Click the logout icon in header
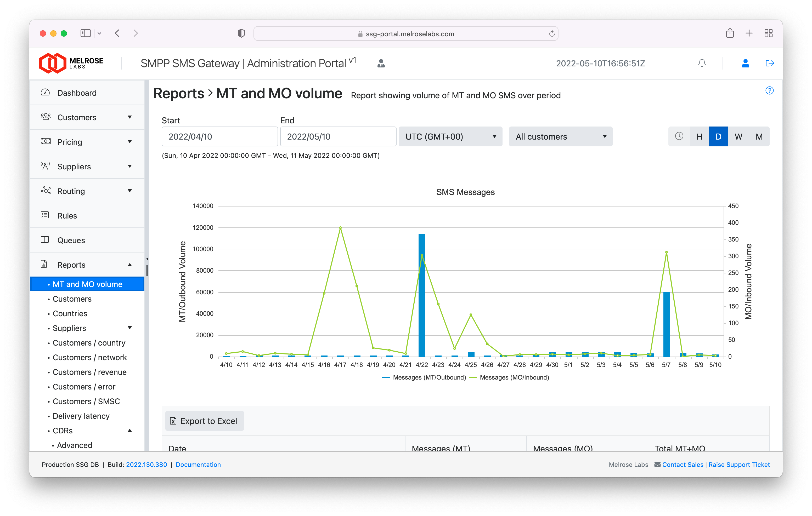 [770, 63]
